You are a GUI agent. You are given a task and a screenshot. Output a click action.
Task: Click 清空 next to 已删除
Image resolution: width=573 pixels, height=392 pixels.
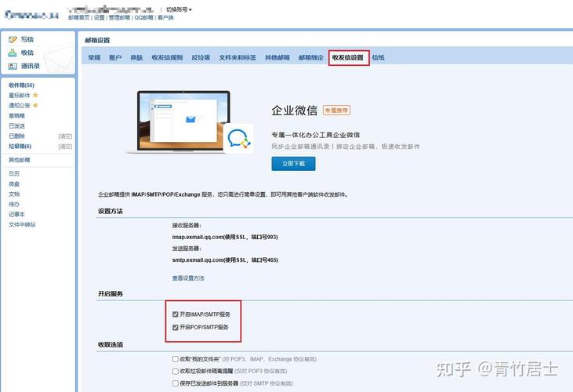click(65, 136)
